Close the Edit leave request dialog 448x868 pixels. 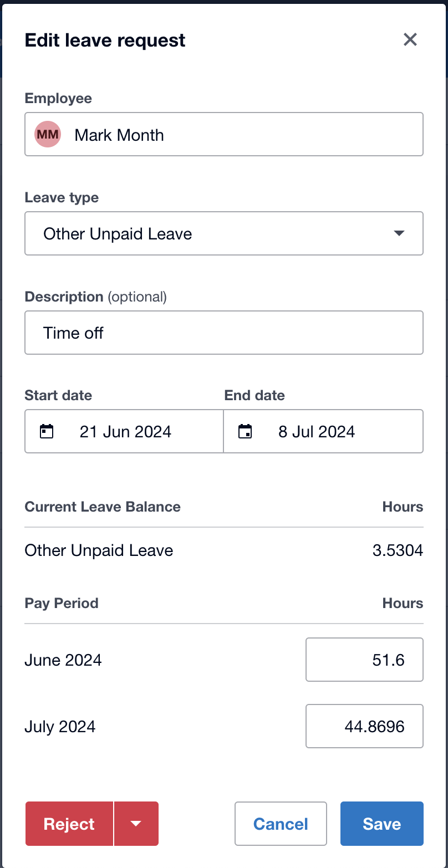coord(410,39)
